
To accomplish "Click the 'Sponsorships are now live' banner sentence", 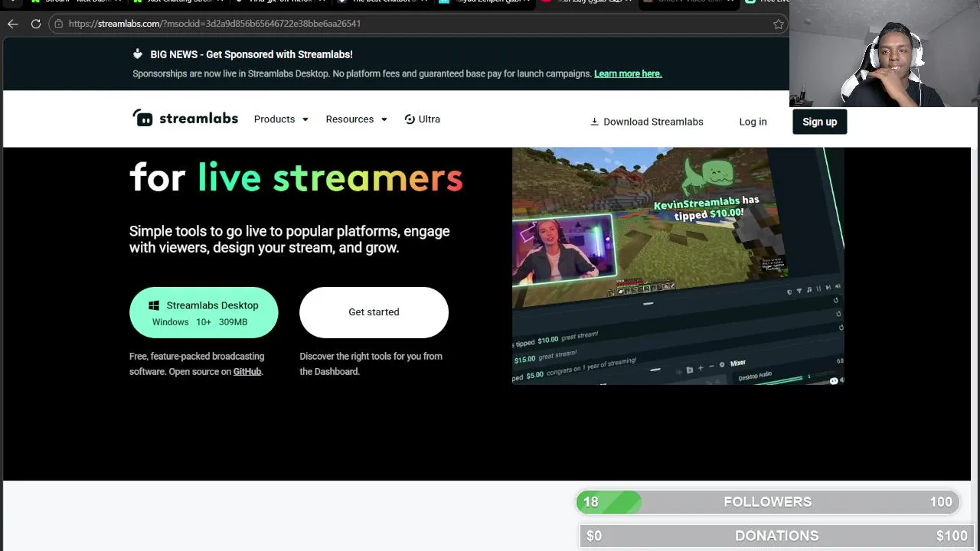I will coord(362,73).
